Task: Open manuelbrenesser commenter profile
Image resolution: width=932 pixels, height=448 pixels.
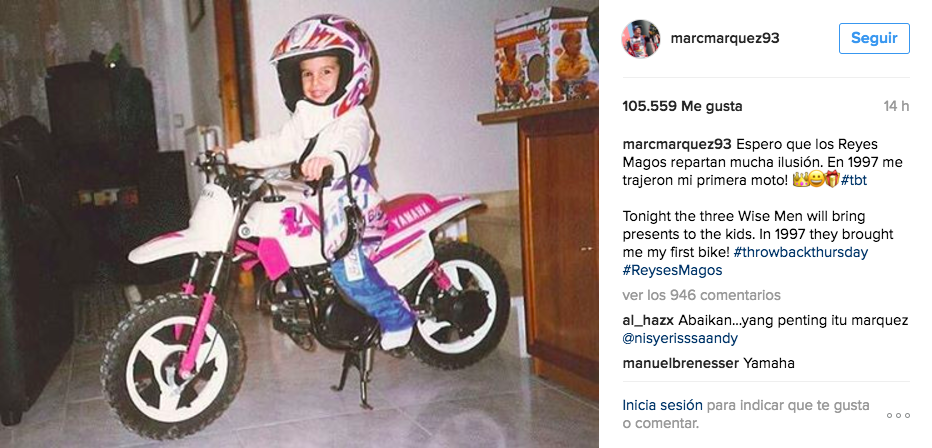Action: [680, 364]
